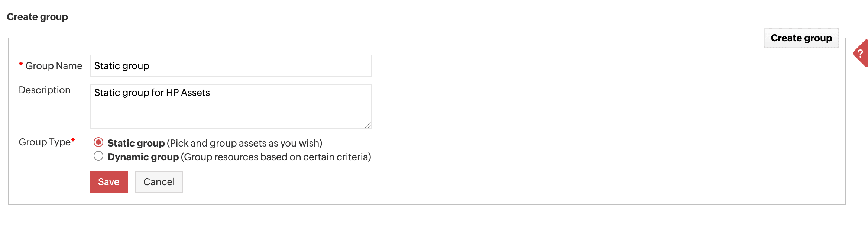The image size is (868, 241).
Task: Click the red asterisk after Group Type
Action: [x=73, y=140]
